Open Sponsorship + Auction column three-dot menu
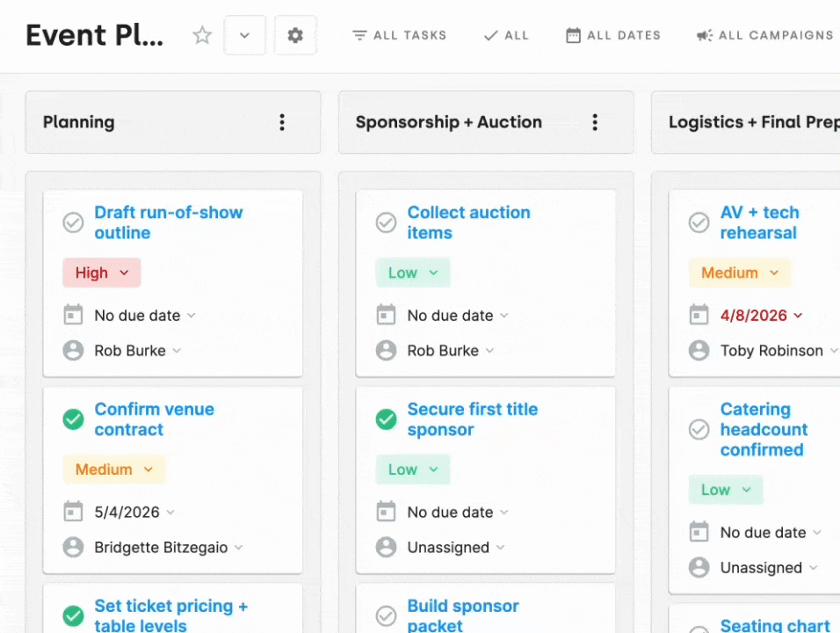Viewport: 840px width, 633px height. coord(595,122)
